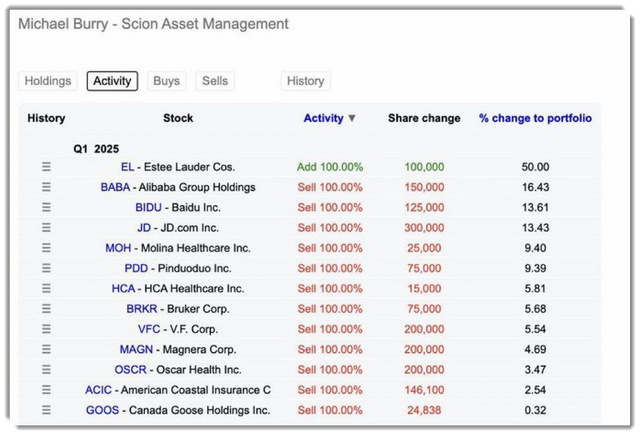Open the BRKR ticker link
640x435 pixels.
pos(142,308)
